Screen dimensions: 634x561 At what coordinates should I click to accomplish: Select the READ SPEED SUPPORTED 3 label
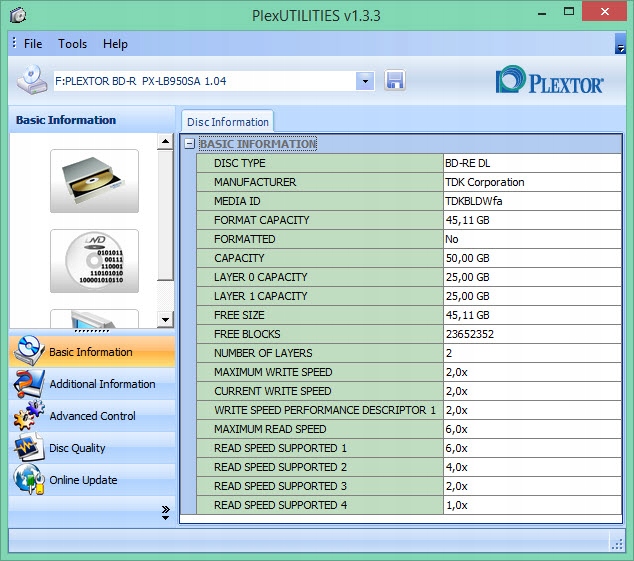[281, 486]
